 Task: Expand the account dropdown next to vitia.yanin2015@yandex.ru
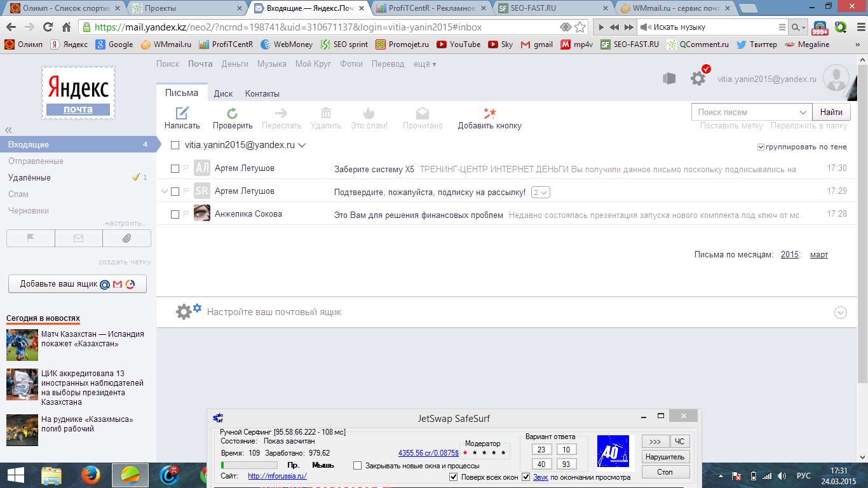coord(302,145)
